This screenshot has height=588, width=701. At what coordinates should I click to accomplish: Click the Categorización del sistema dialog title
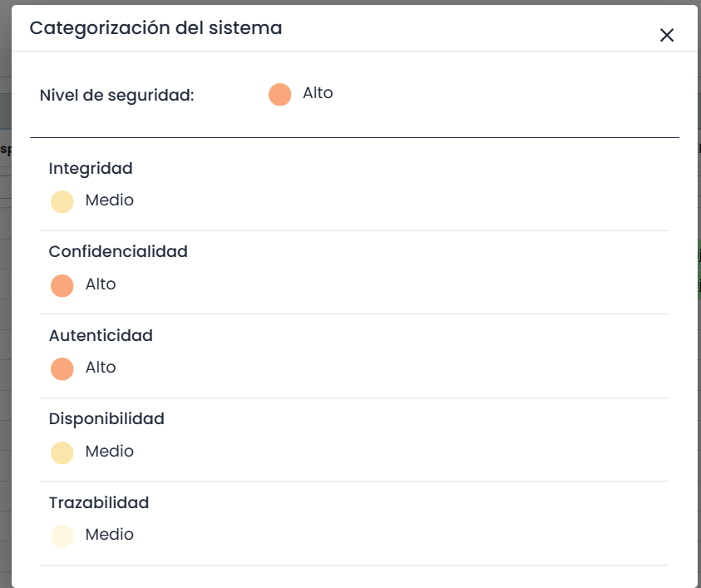pos(156,28)
